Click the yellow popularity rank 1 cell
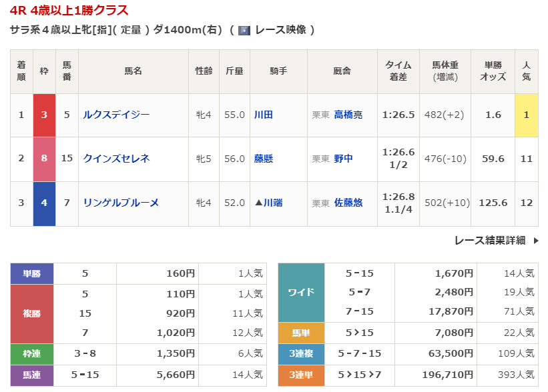548x392 pixels. (526, 115)
